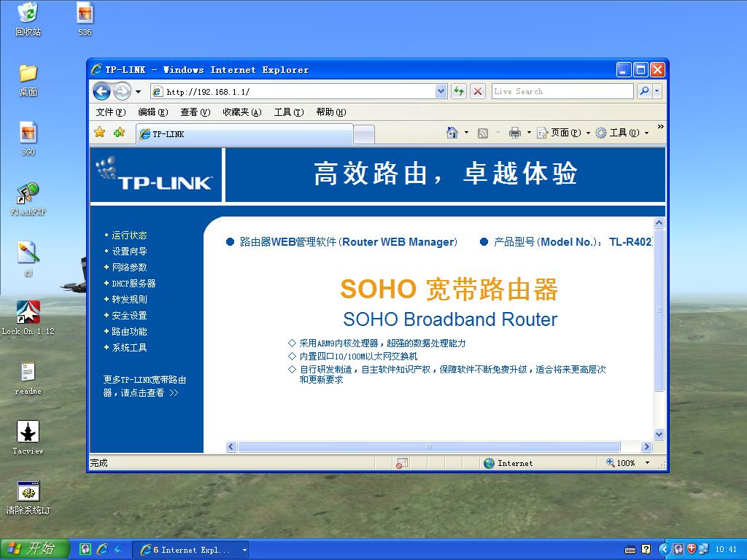The height and width of the screenshot is (560, 747).
Task: Open the 工具(O) command bar menu
Action: coord(622,133)
